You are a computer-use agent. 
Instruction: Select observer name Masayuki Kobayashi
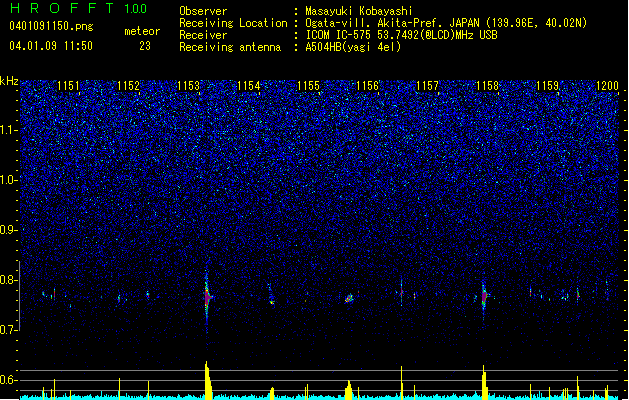click(x=359, y=11)
